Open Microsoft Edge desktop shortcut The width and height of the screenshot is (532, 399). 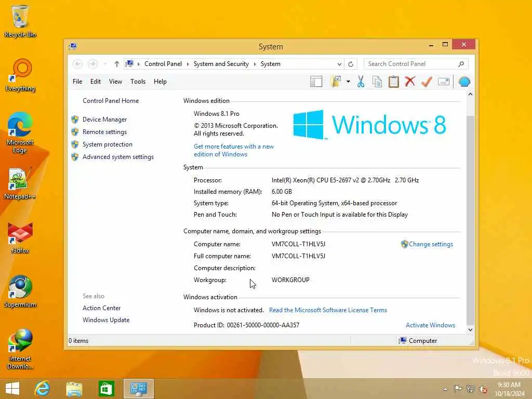pyautogui.click(x=20, y=132)
